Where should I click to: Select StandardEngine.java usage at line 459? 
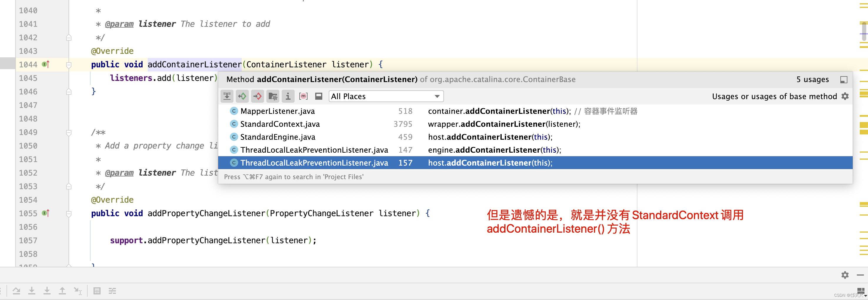535,137
